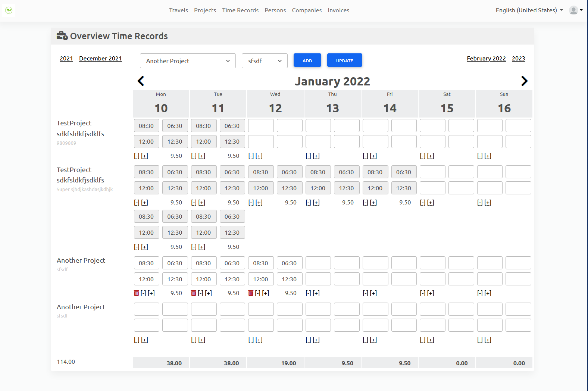Open the Time Records menu item
Viewport: 588px width, 391px height.
tap(240, 10)
